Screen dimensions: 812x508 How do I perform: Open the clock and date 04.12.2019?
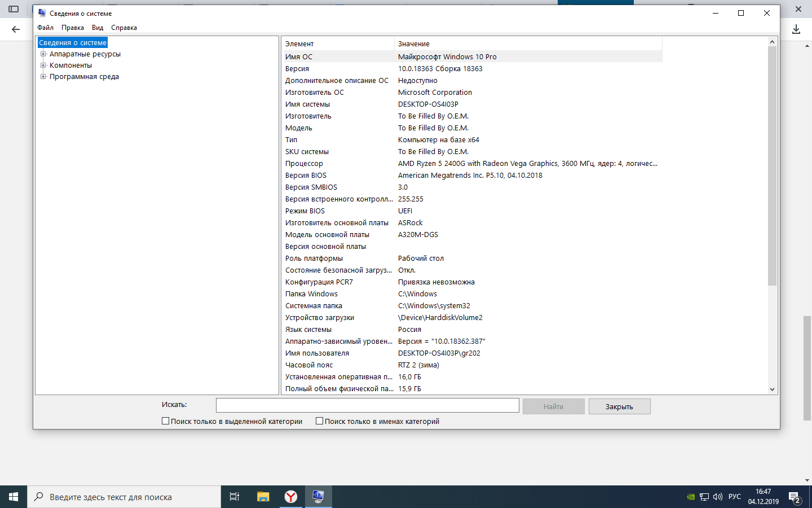coord(764,497)
